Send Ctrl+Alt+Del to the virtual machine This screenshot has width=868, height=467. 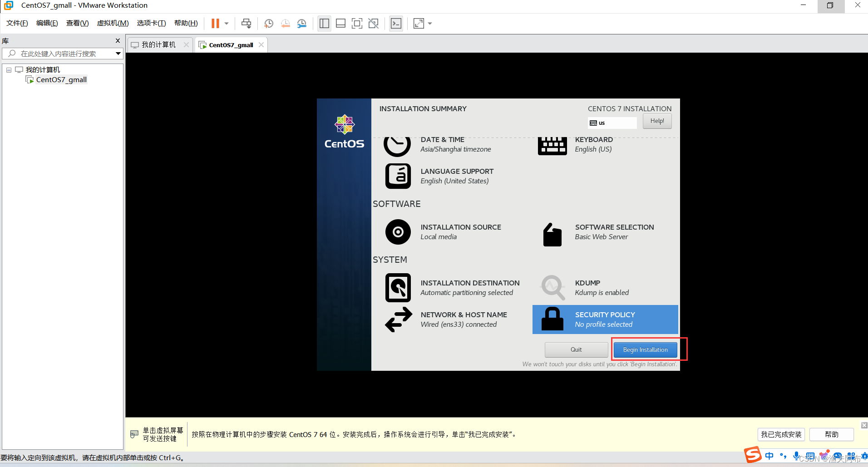[x=246, y=23]
